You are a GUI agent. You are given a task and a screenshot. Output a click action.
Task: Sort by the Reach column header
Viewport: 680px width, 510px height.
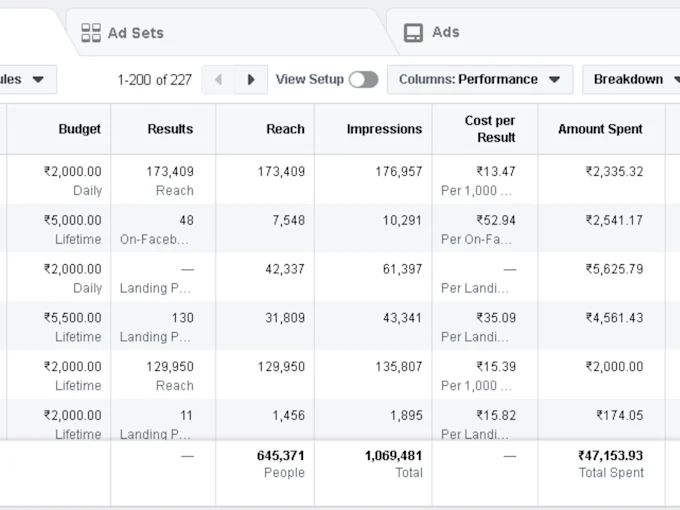pos(285,129)
